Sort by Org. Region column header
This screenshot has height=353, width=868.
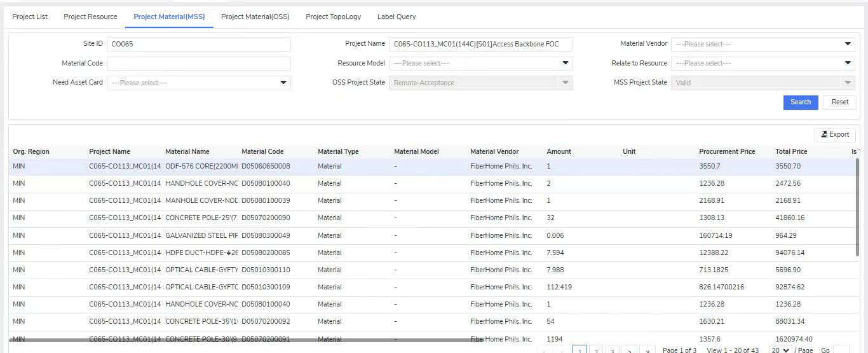coord(31,152)
